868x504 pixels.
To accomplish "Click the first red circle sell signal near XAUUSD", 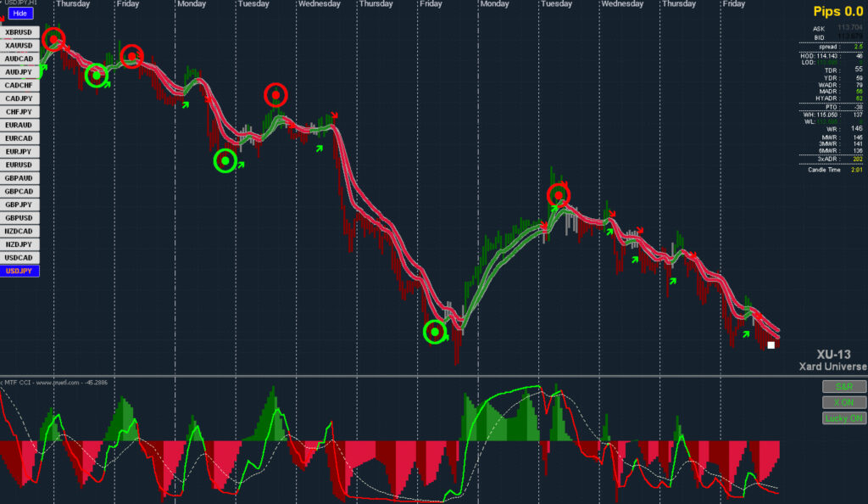I will click(53, 39).
